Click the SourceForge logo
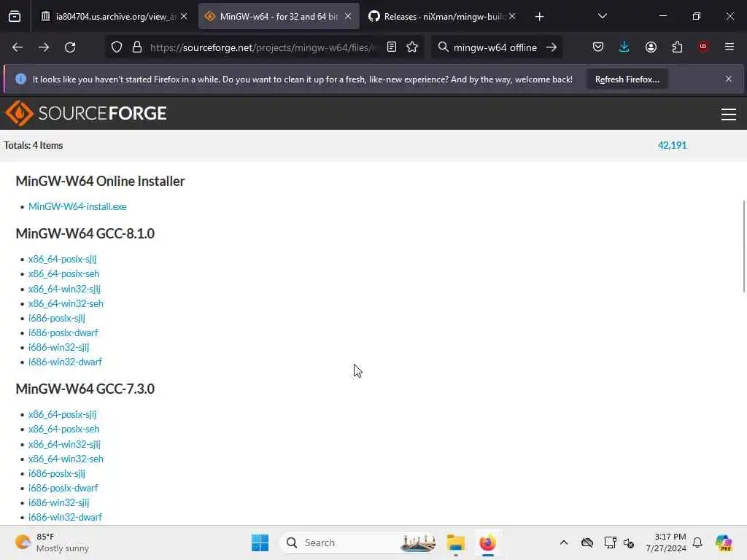 click(86, 113)
